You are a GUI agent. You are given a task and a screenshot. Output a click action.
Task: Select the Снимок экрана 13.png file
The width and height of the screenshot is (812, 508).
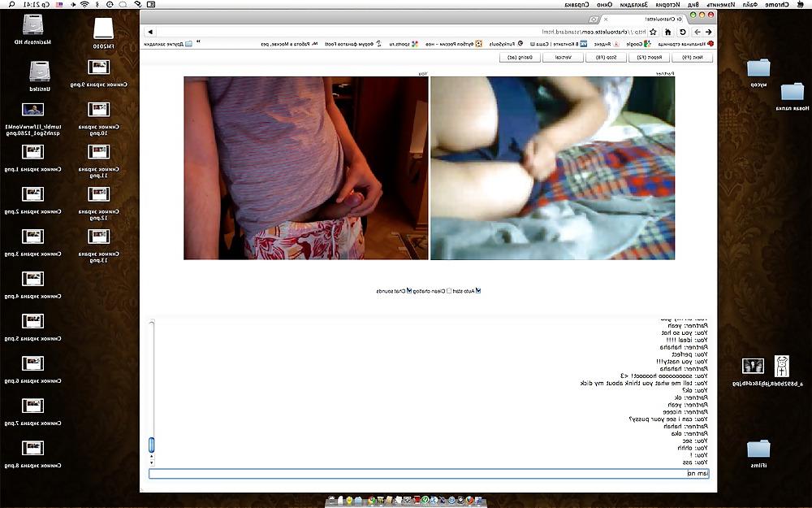(x=99, y=237)
